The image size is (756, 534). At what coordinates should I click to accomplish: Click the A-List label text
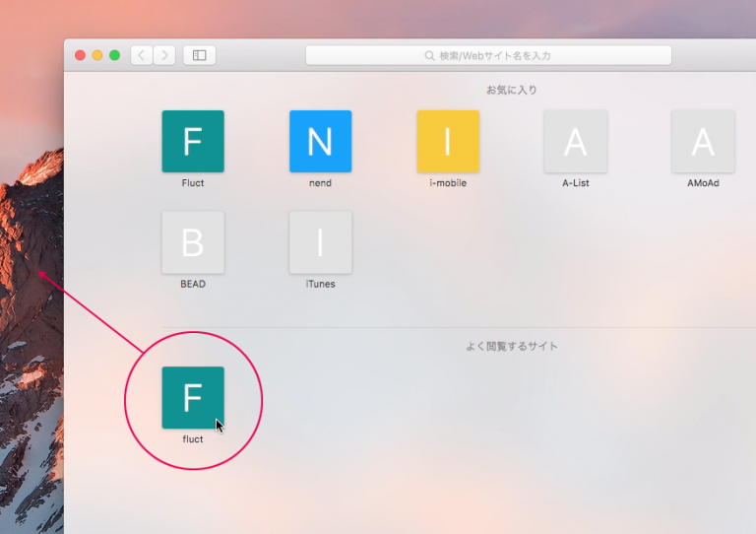point(575,183)
